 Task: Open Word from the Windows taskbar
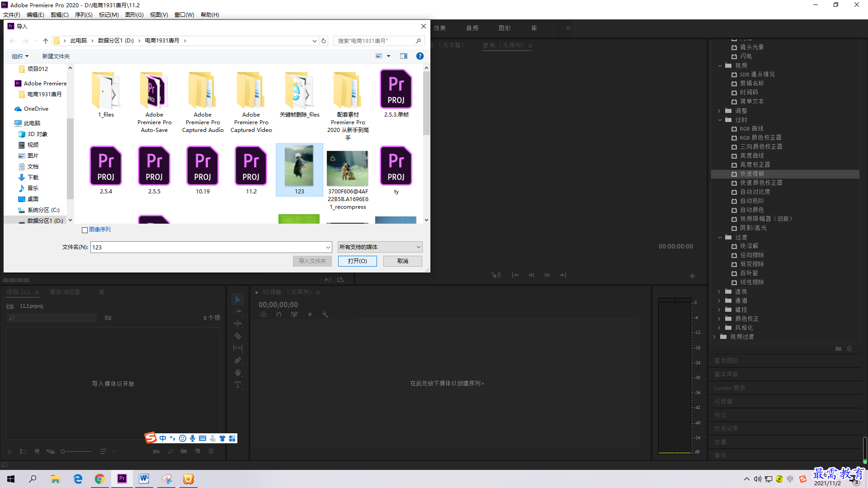point(144,479)
